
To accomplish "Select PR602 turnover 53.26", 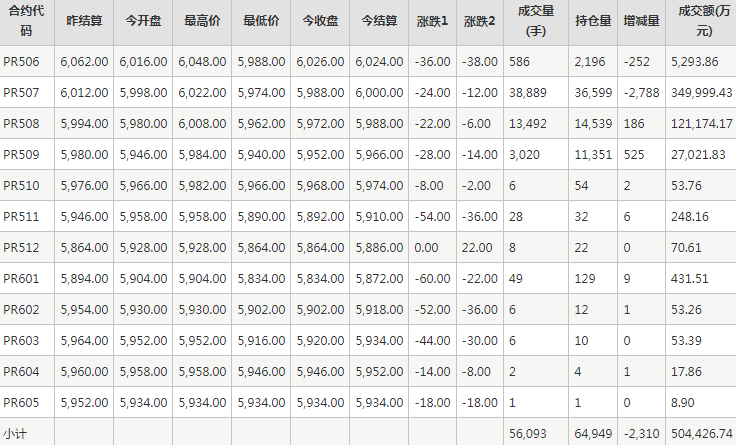I will 686,309.
